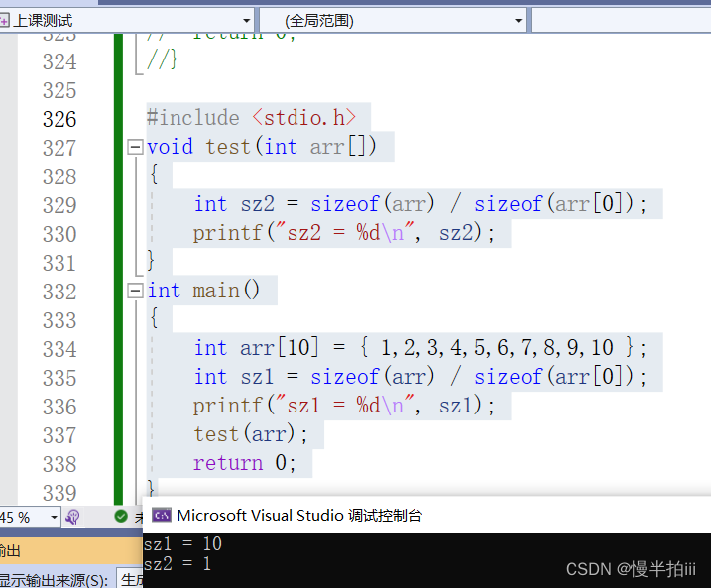Click line number 335
Screen dimensions: 711x588
[59, 378]
